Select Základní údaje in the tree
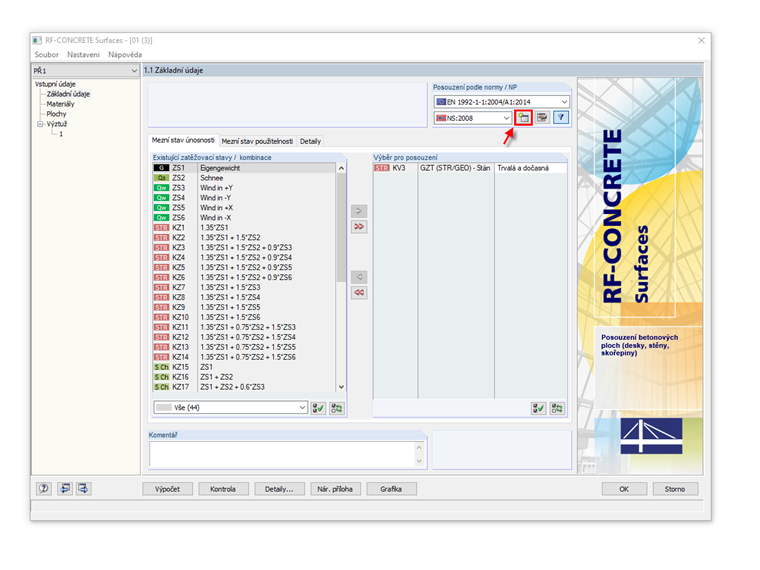Viewport: 760px width, 570px height. point(68,94)
